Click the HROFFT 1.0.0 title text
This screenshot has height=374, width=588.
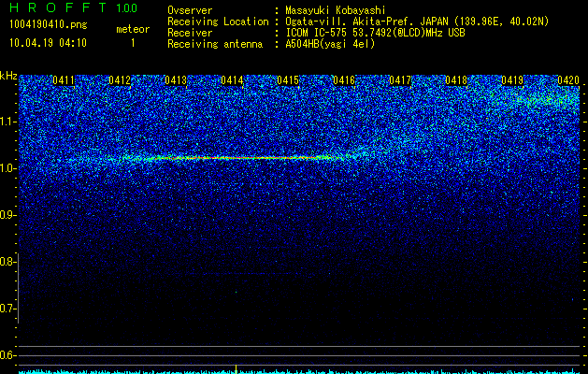click(73, 7)
